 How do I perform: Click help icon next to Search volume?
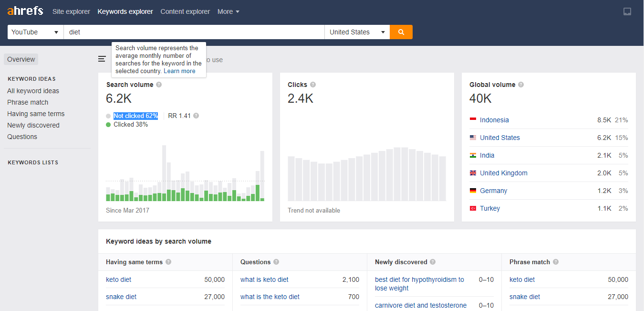tap(159, 85)
